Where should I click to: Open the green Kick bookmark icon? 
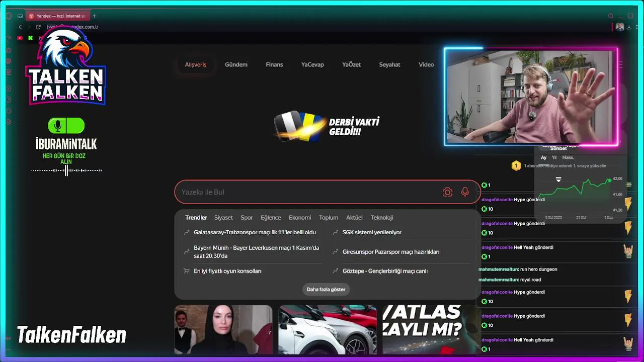tap(31, 38)
